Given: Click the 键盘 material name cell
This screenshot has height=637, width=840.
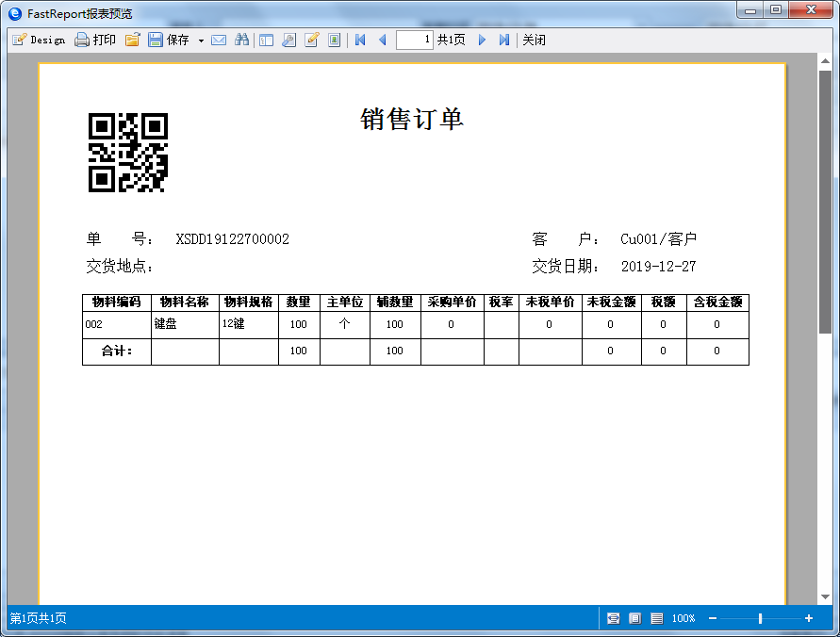Looking at the screenshot, I should pos(185,324).
